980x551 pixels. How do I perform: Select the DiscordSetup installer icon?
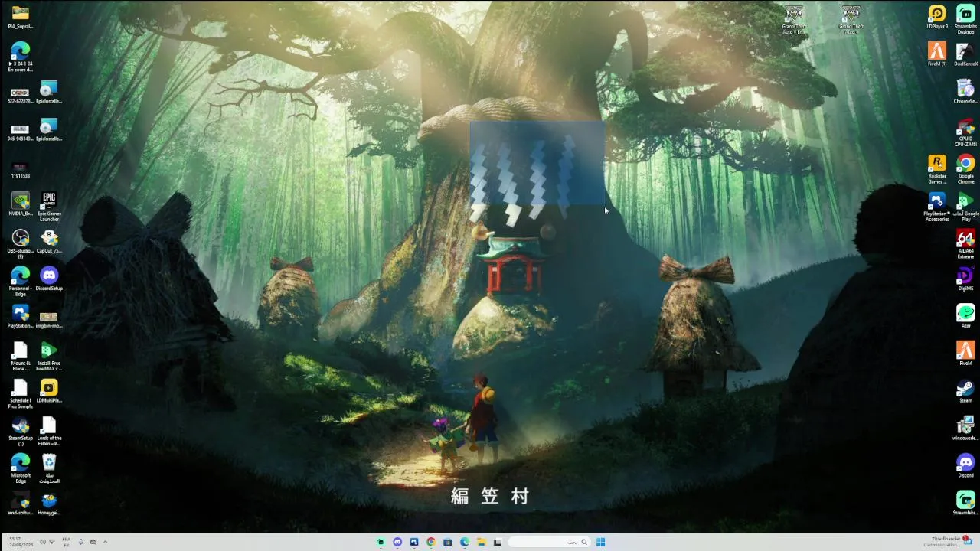(x=49, y=279)
